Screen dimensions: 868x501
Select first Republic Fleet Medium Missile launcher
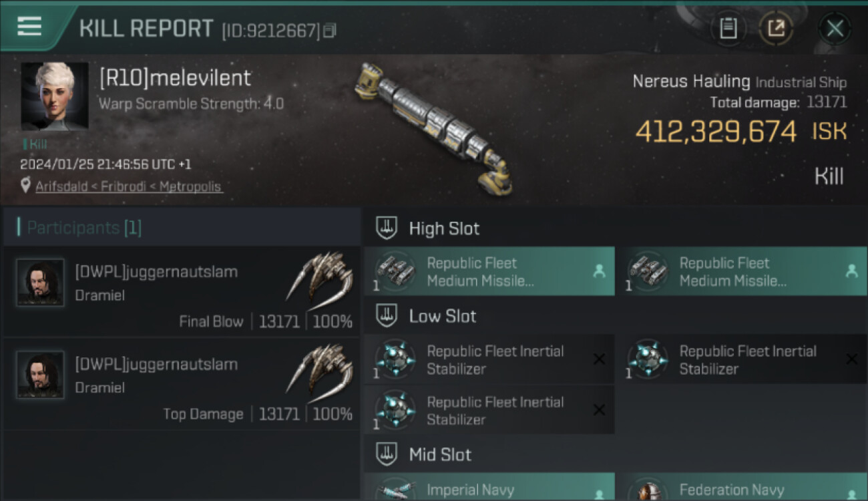(489, 272)
